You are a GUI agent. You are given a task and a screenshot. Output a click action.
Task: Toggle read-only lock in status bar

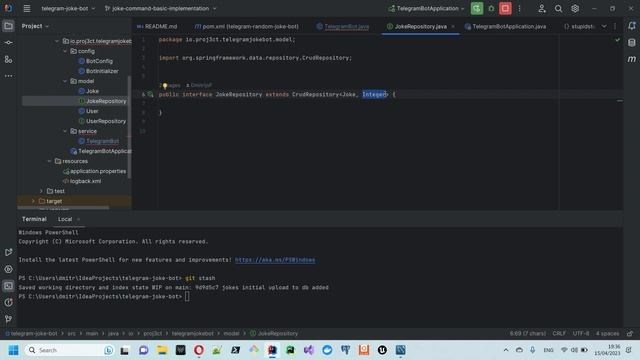coord(630,333)
